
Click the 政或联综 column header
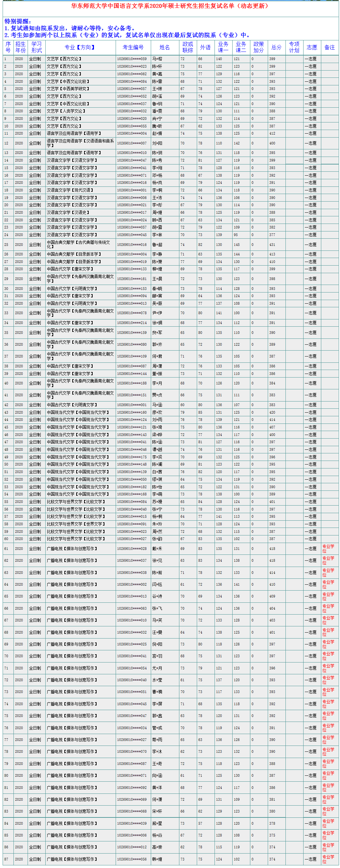tap(188, 47)
